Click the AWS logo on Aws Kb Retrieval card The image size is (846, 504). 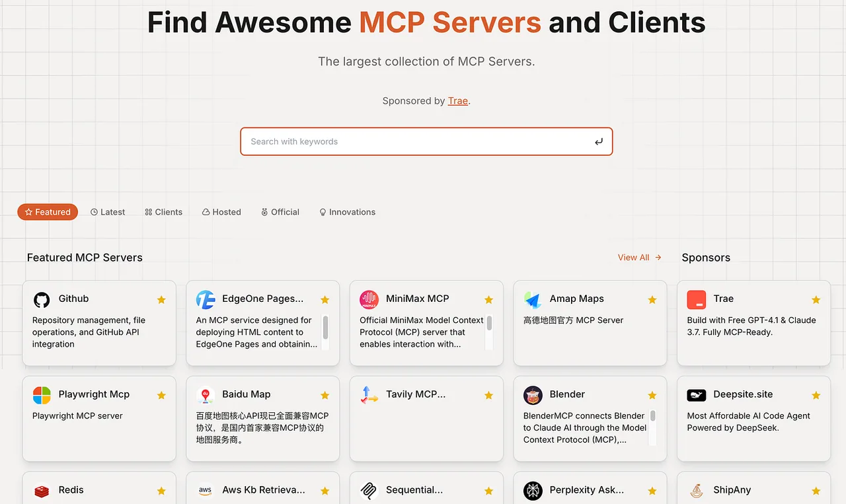coord(206,491)
